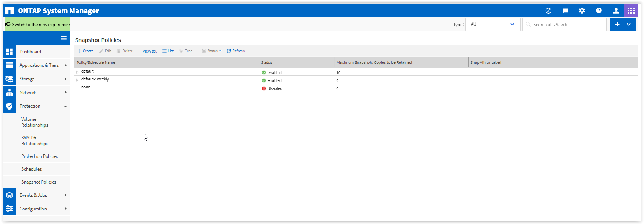Expand the default-1weekly policy row
644x224 pixels.
78,80
